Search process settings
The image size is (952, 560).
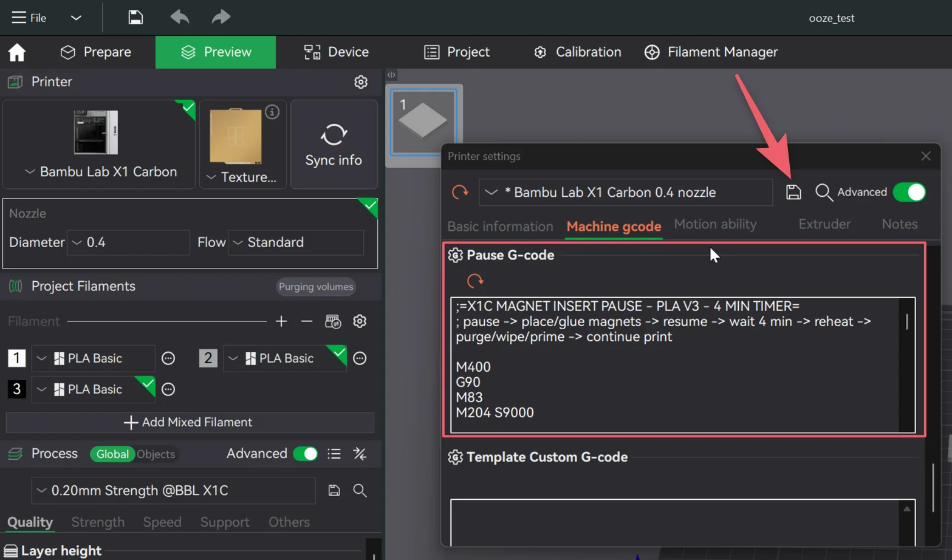point(360,490)
